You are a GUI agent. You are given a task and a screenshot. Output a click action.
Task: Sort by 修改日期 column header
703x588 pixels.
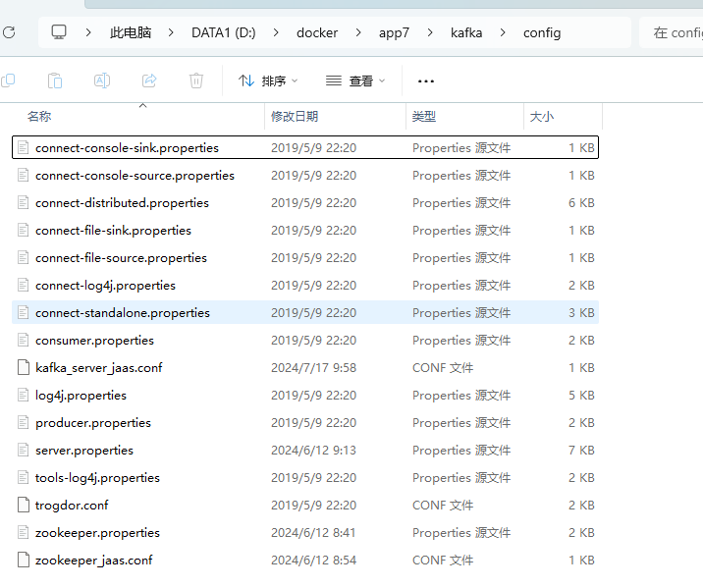tap(295, 117)
